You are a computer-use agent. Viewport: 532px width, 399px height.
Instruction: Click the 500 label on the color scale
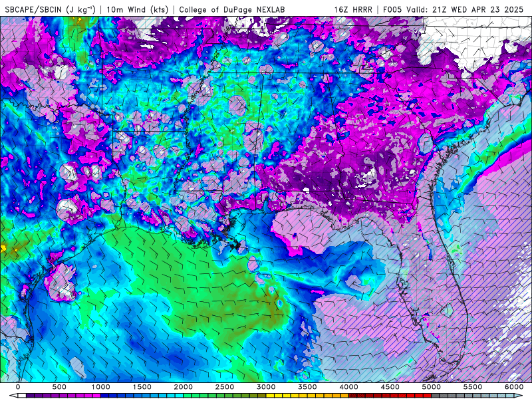tap(59, 387)
